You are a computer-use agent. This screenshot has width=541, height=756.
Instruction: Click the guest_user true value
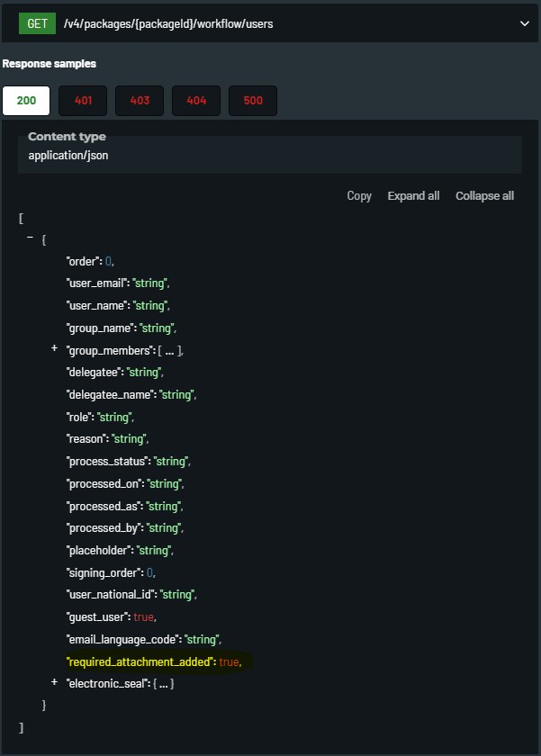tap(142, 617)
